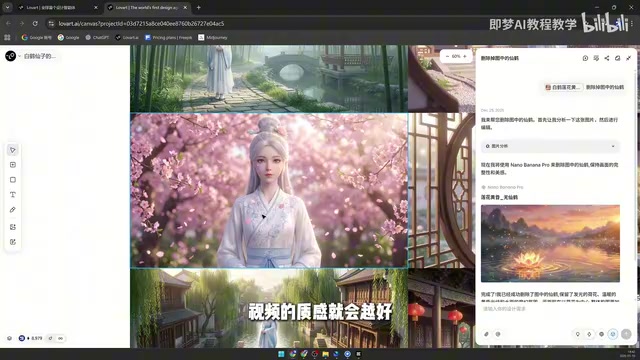Send message with the arrow button
This screenshot has height=360, width=640.
click(626, 334)
